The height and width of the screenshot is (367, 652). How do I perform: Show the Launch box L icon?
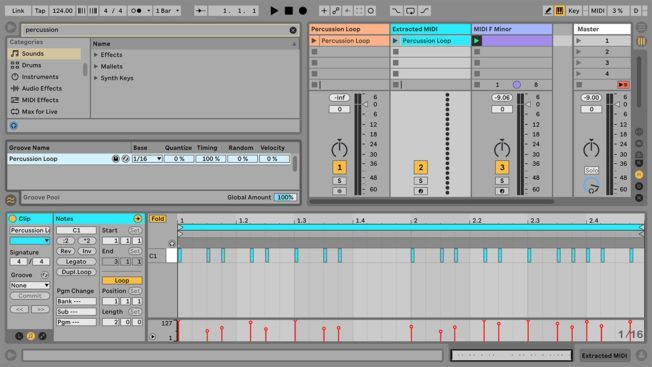click(19, 336)
